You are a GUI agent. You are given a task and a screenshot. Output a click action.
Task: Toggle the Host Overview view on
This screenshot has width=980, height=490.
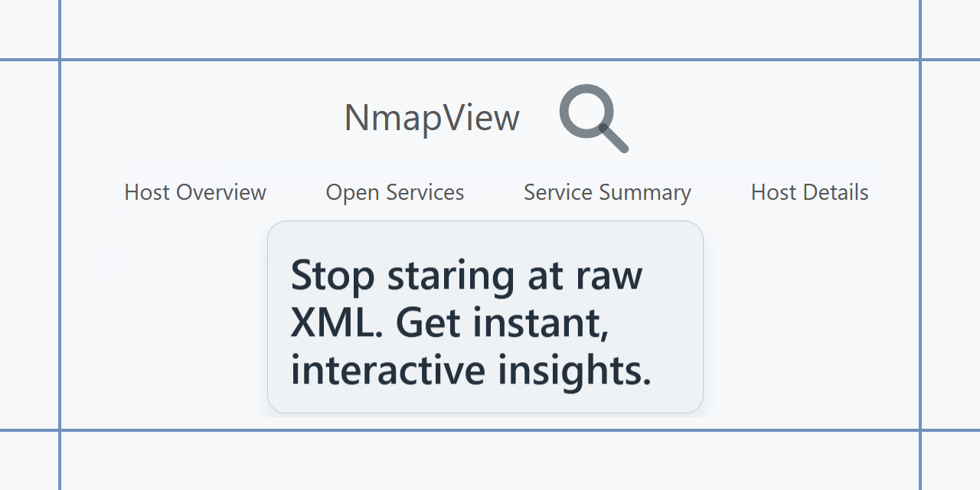(x=194, y=192)
